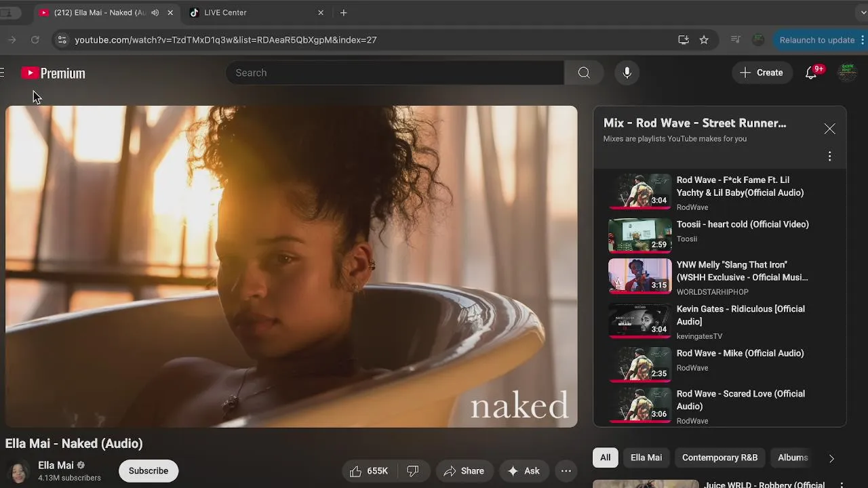868x488 pixels.
Task: Open options for Juice WRLD Robbery video
Action: tap(842, 485)
